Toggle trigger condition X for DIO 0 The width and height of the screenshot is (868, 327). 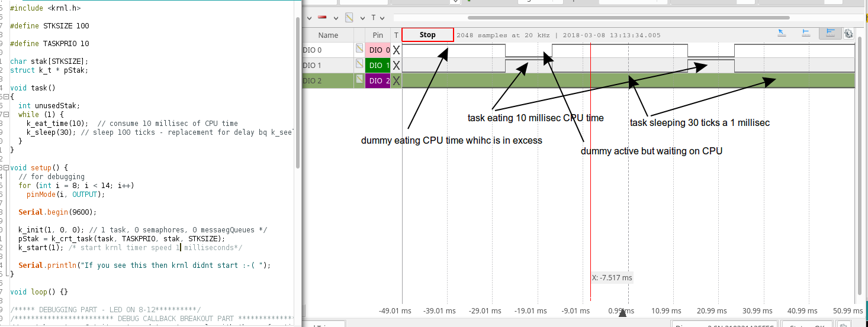click(396, 50)
